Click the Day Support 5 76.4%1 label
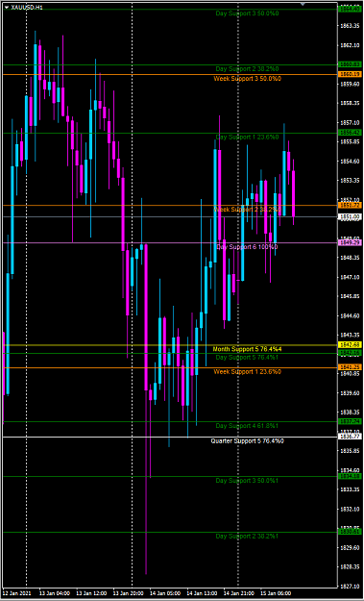Screen dimensions: 364x601 click(247, 358)
